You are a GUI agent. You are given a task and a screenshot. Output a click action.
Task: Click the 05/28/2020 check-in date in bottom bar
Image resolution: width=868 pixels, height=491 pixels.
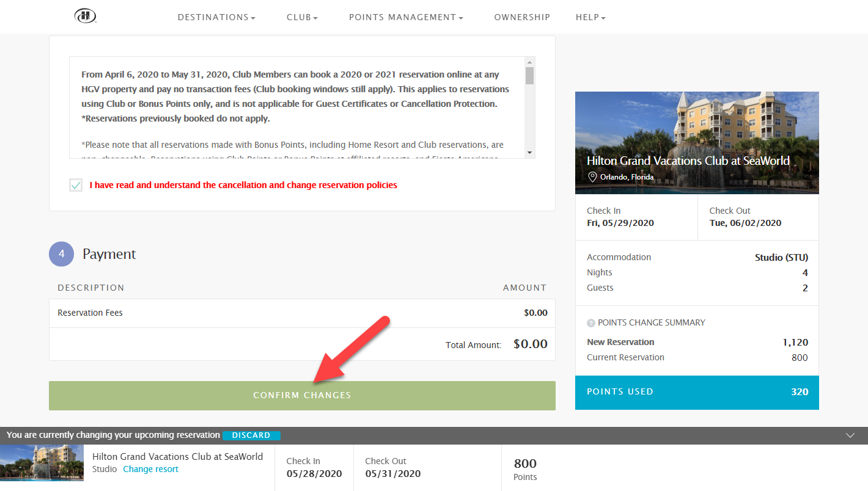point(314,474)
